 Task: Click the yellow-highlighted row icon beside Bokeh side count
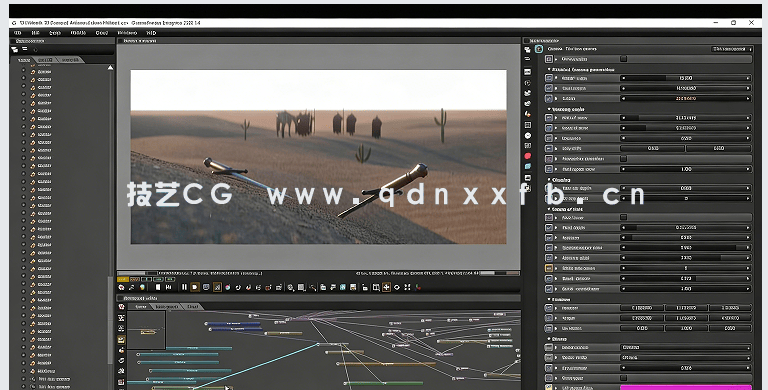coord(549,268)
